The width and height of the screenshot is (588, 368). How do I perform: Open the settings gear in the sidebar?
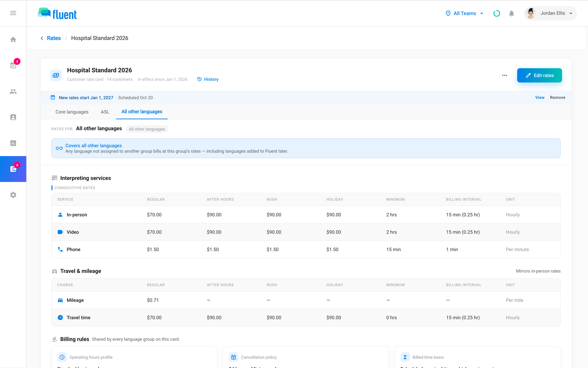click(x=13, y=195)
